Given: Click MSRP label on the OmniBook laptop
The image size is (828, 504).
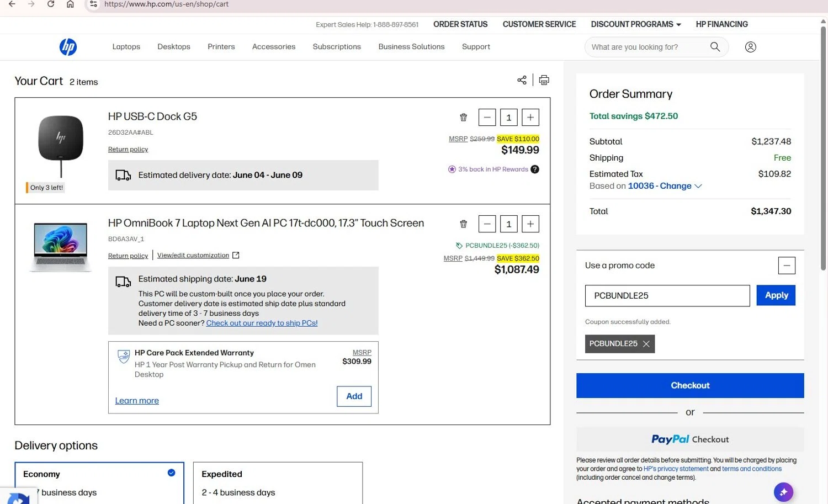Looking at the screenshot, I should 453,258.
